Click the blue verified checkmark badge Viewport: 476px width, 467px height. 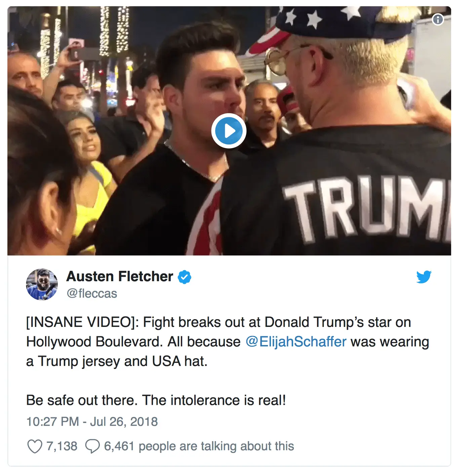pyautogui.click(x=184, y=277)
